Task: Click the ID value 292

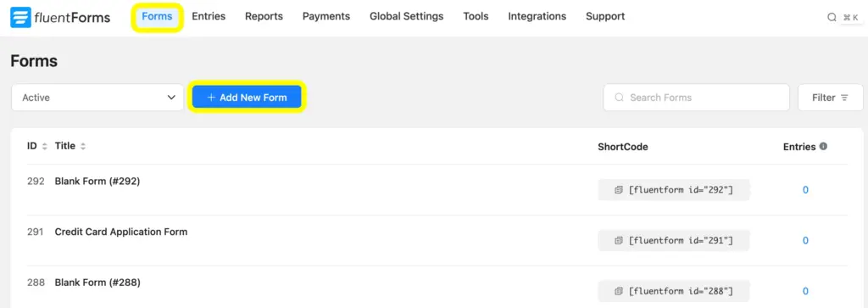Action: (36, 181)
